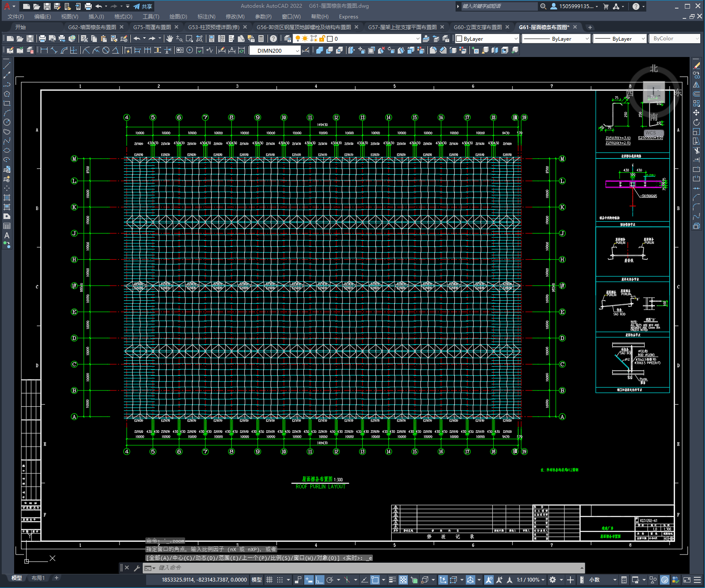The image size is (705, 588).
Task: Click the Angular dimension icon
Action: (116, 50)
